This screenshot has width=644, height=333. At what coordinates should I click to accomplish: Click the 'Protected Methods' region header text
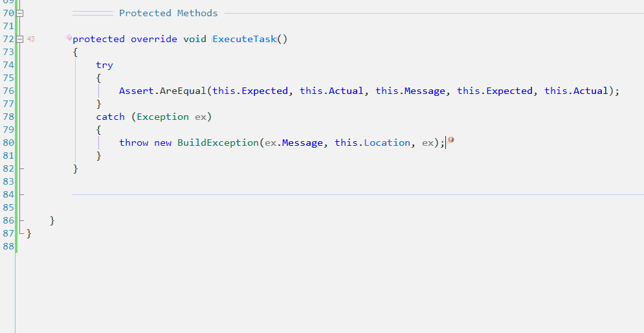point(168,13)
